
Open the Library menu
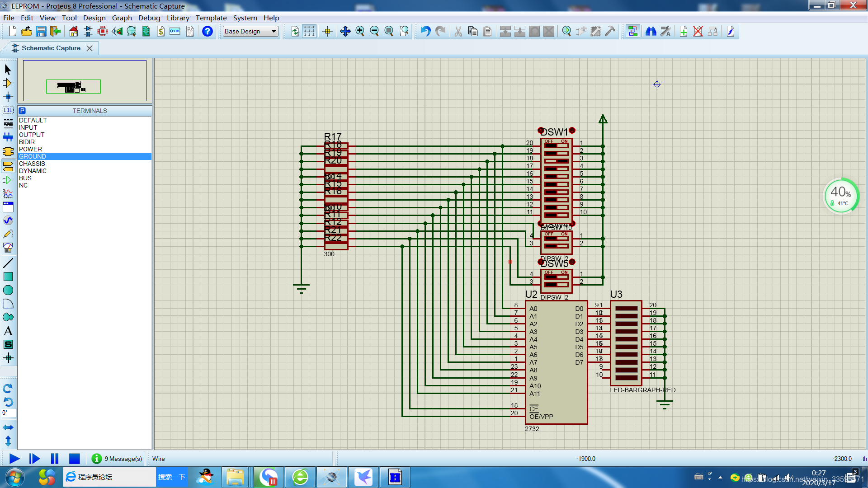(x=178, y=18)
